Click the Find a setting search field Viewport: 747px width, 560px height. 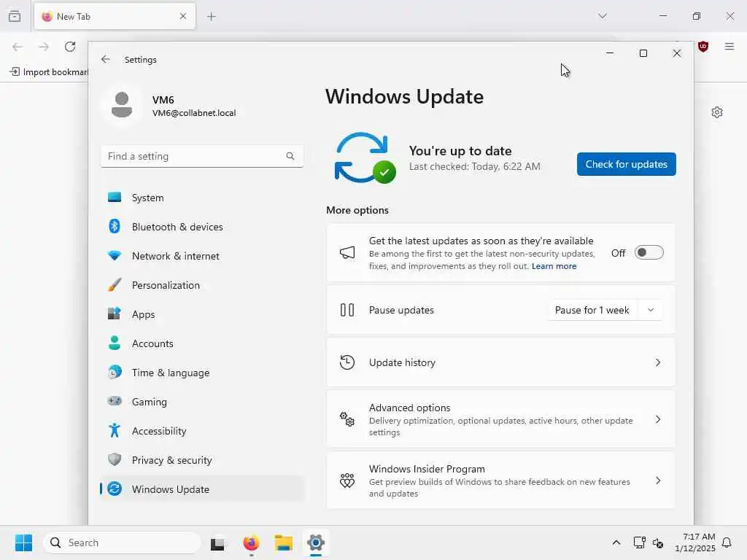click(202, 156)
